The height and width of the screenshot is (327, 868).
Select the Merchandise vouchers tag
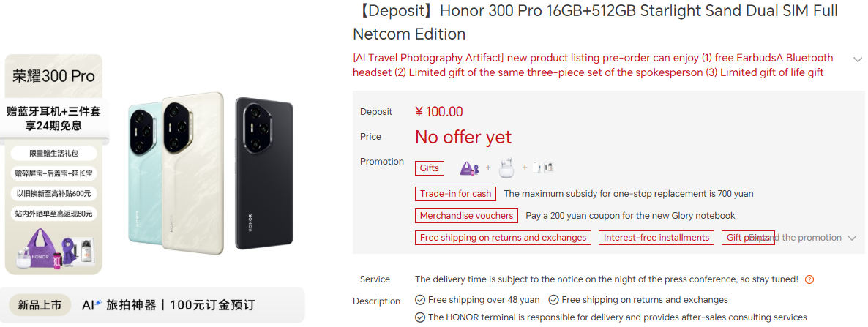click(x=466, y=216)
